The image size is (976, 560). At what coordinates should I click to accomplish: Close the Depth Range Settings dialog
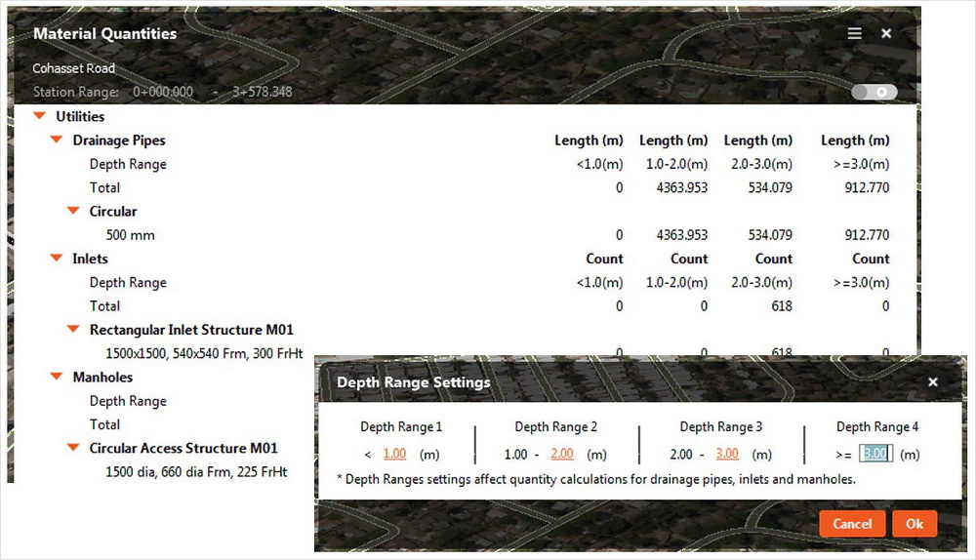(x=932, y=382)
